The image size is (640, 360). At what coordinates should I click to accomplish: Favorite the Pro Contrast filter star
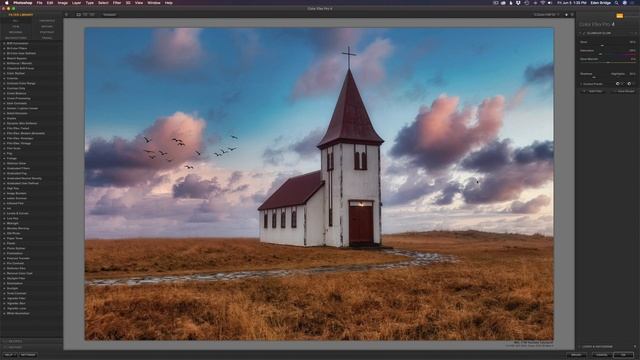[4, 263]
